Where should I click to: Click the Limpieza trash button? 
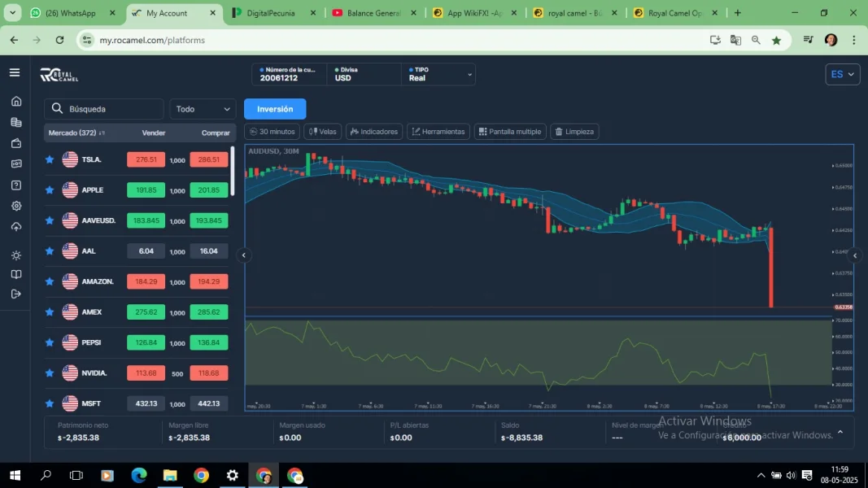pyautogui.click(x=574, y=132)
